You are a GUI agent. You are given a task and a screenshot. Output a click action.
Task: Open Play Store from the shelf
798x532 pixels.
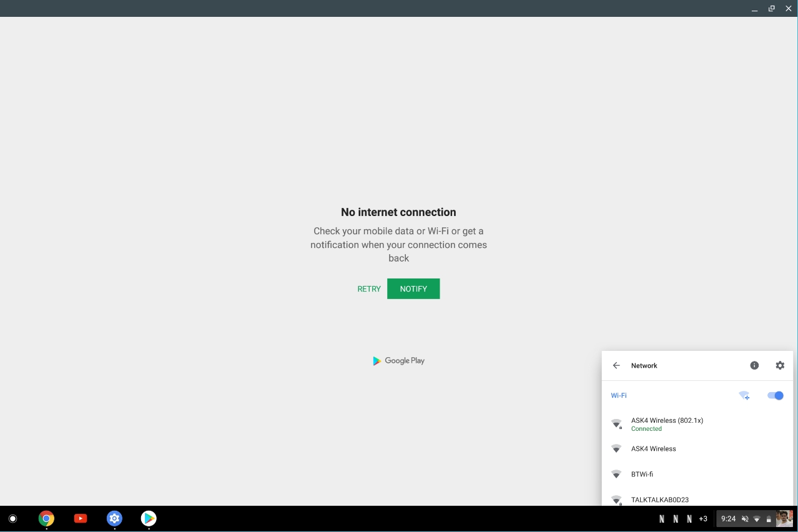pyautogui.click(x=149, y=519)
